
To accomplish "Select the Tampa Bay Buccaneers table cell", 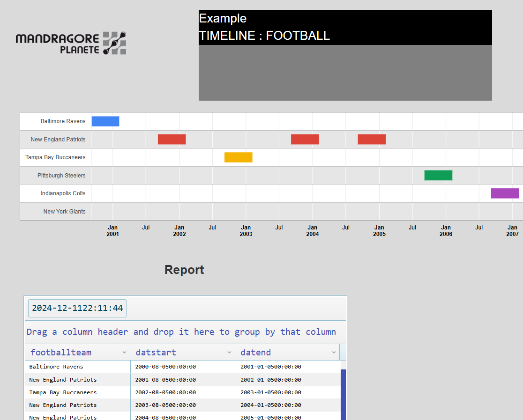I will point(77,392).
